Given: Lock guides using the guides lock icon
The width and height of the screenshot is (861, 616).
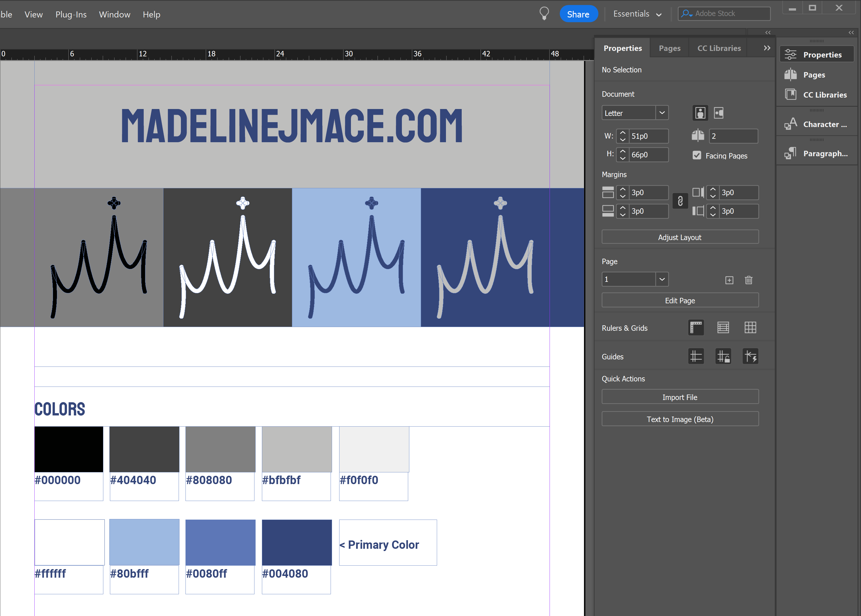Looking at the screenshot, I should 723,356.
